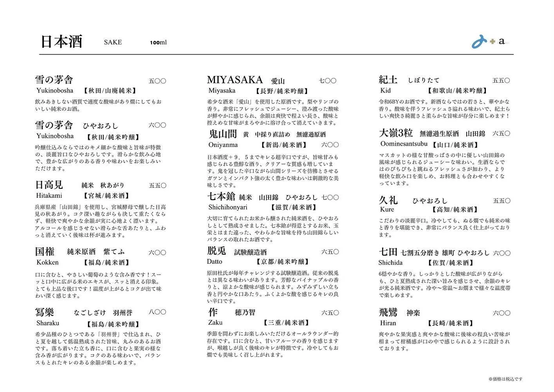Select the 久礼 ひやおろし heading
This screenshot has height=392, width=554.
(x=413, y=201)
